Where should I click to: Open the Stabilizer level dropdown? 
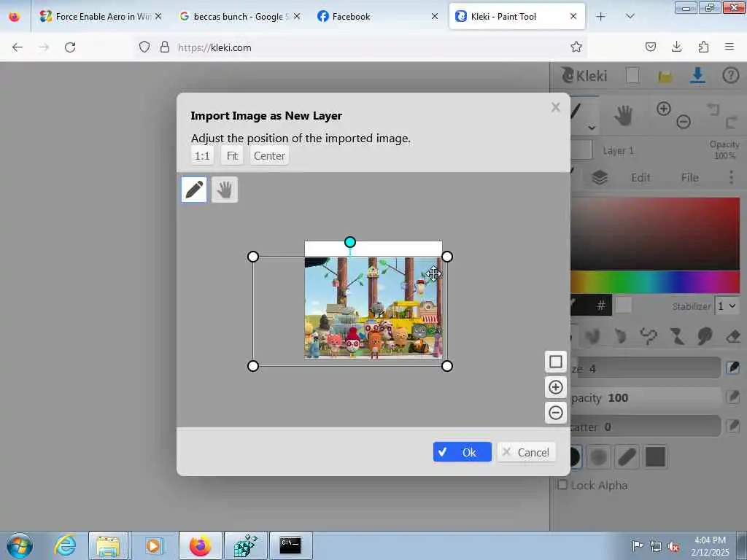[727, 306]
